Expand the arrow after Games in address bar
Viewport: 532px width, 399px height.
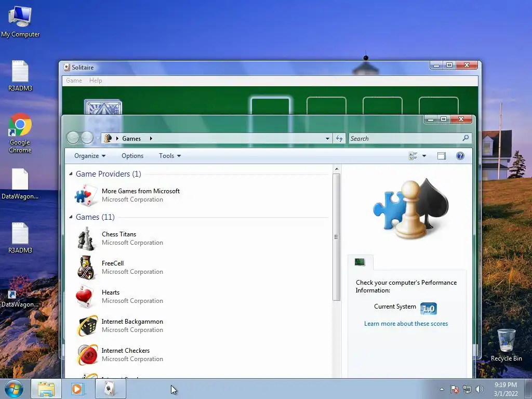151,138
